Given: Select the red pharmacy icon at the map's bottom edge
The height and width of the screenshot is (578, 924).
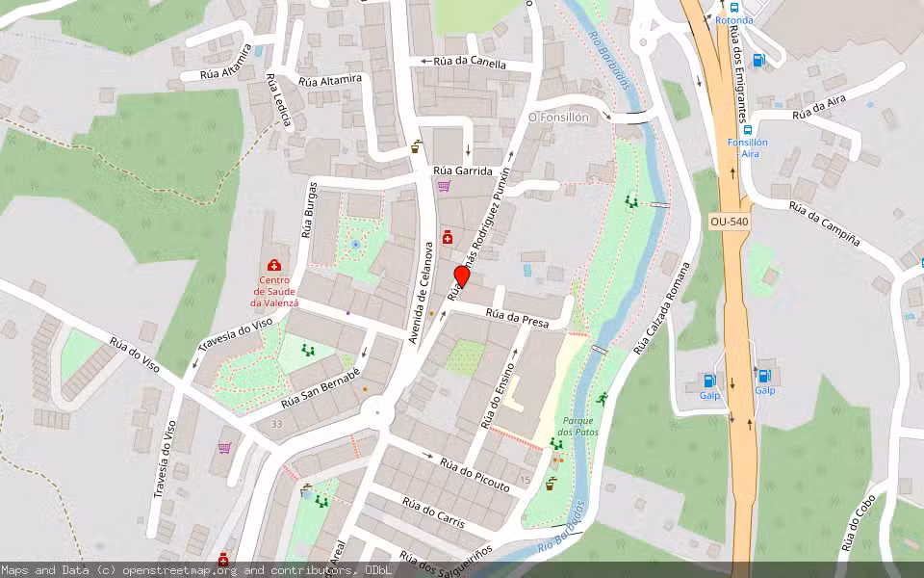Looking at the screenshot, I should click(222, 558).
